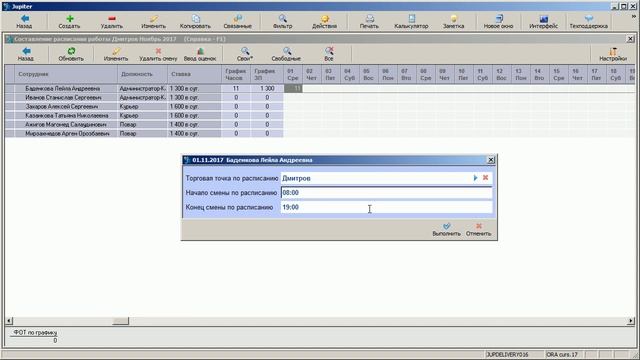640x360 pixels.
Task: Click the 1 300 График ЗП cell
Action: coord(267,89)
